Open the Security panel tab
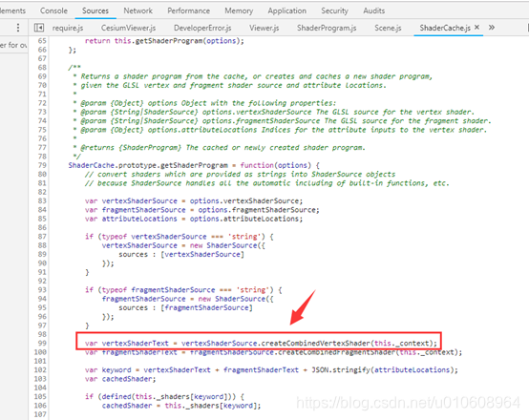 (x=334, y=10)
